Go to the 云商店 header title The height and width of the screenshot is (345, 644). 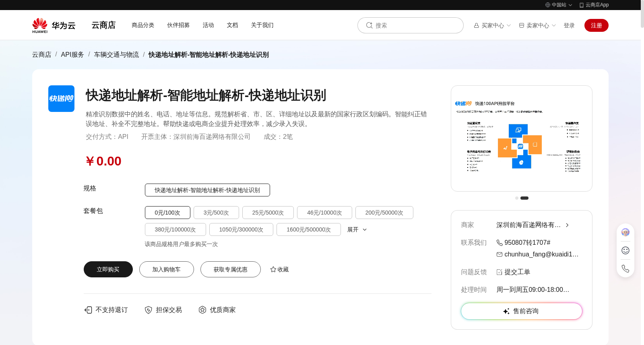tap(103, 25)
